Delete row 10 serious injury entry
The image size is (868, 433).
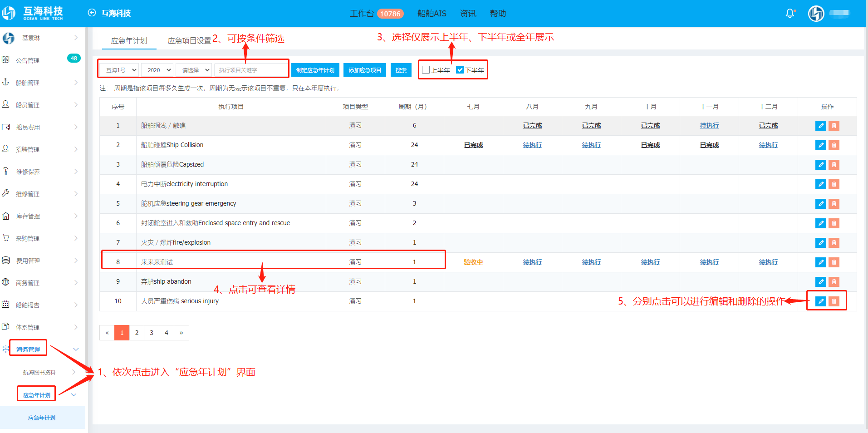(x=834, y=301)
